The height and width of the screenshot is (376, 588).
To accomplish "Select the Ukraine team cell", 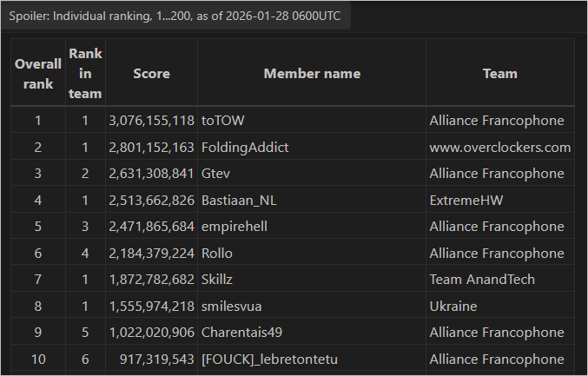I will pyautogui.click(x=453, y=307).
